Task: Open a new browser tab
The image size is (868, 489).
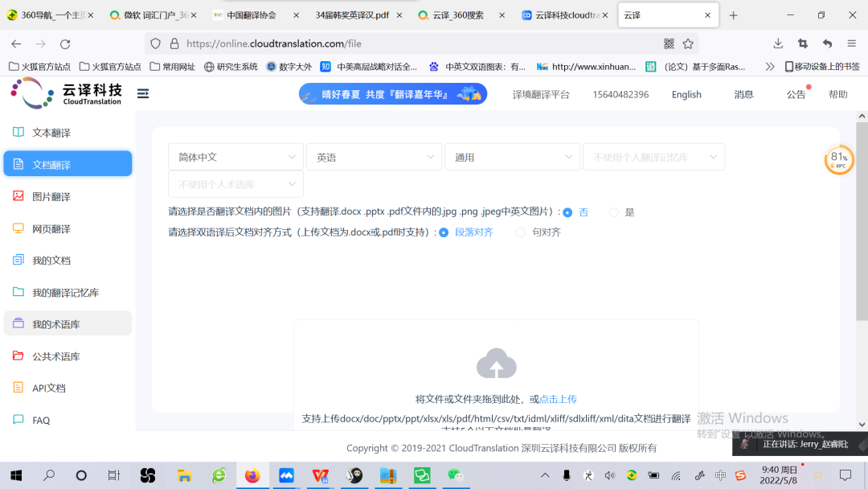Action: coord(734,15)
